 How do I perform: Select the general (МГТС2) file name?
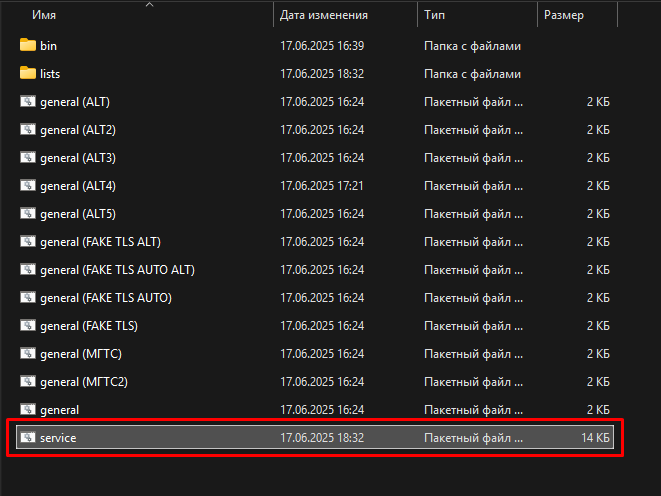84,382
